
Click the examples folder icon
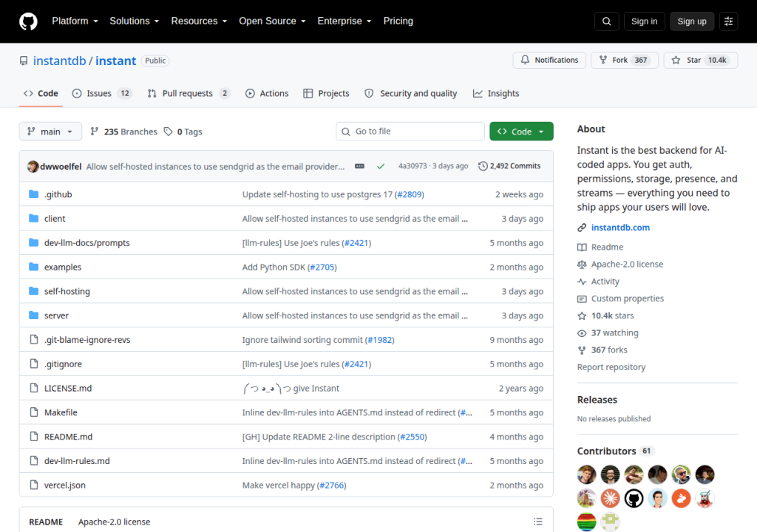(x=34, y=267)
